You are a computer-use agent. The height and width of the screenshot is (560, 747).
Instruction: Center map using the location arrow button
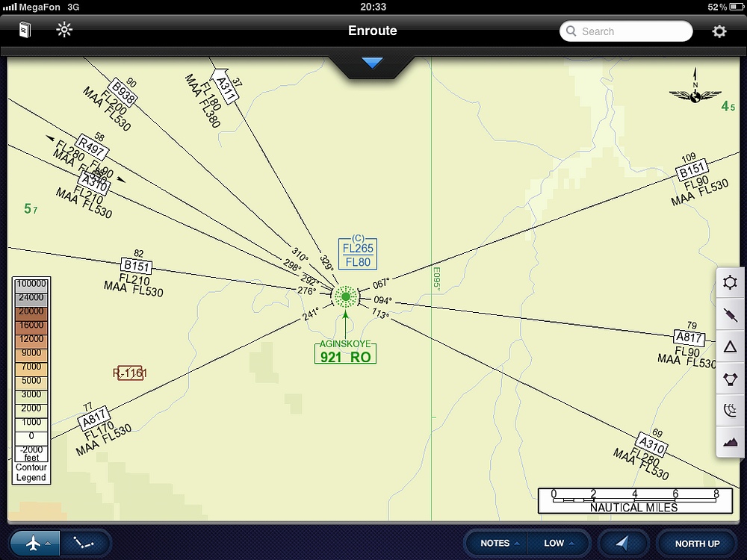coord(622,544)
